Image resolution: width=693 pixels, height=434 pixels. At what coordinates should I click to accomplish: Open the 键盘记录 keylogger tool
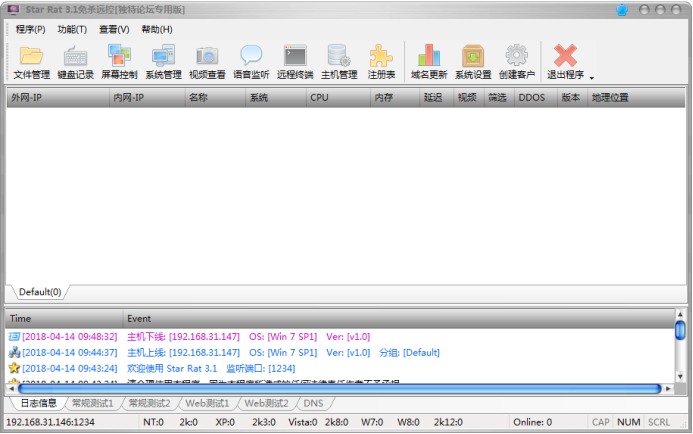[x=75, y=62]
